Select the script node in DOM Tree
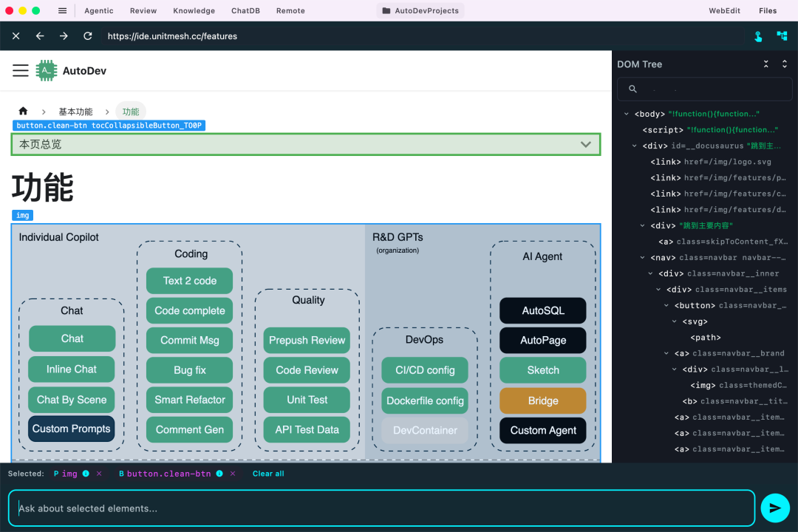Image resolution: width=798 pixels, height=532 pixels. pos(710,130)
